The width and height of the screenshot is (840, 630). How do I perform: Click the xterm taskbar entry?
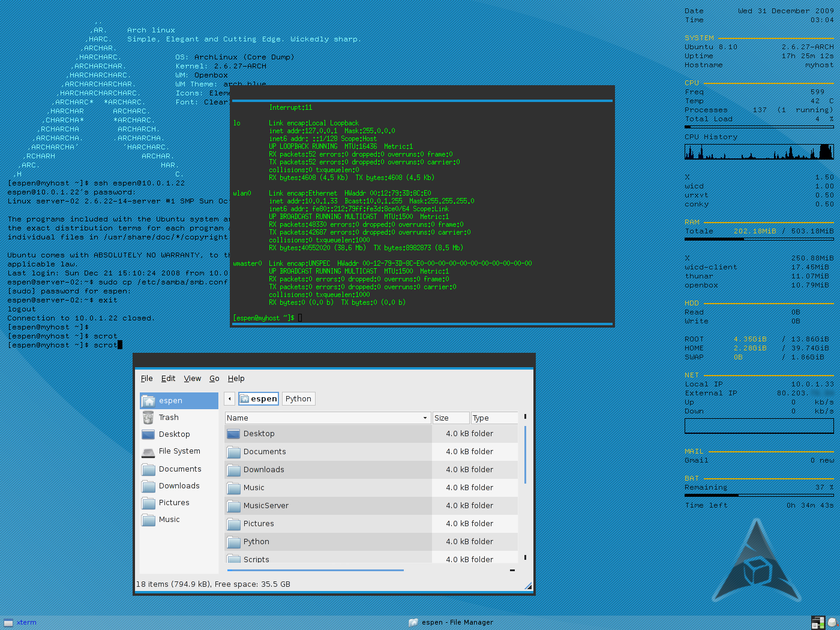[x=20, y=623]
